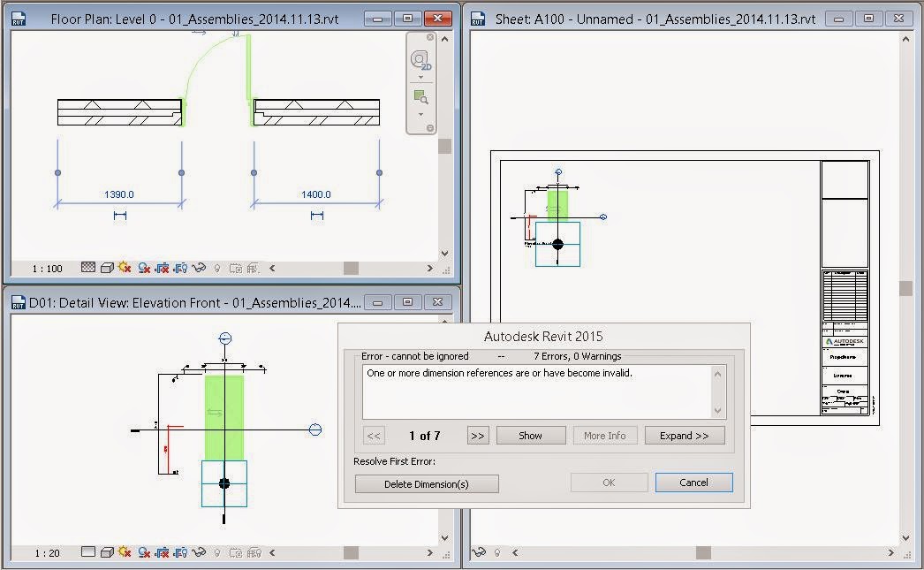Expand the zoom options dropdown arrow

(420, 114)
